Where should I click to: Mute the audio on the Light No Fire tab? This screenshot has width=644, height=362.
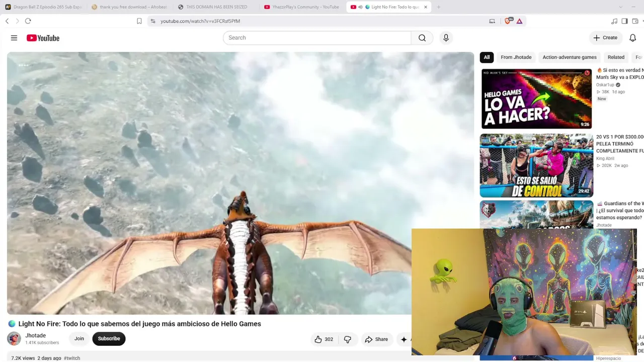360,7
